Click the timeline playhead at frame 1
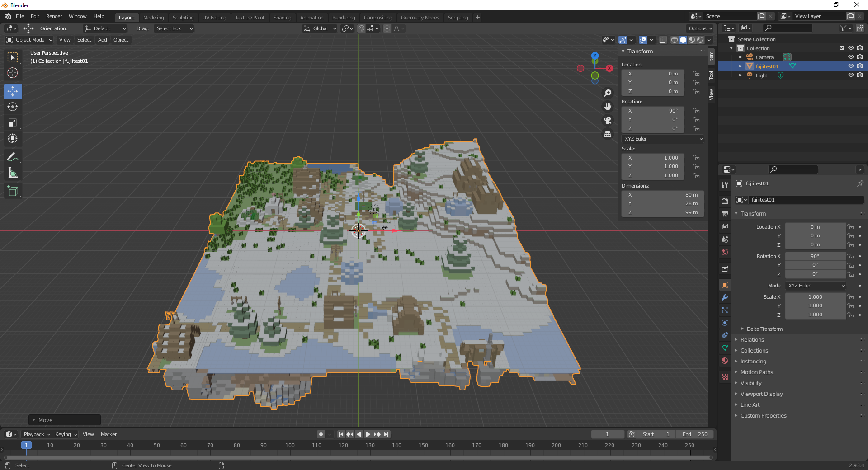Image resolution: width=868 pixels, height=470 pixels. [x=26, y=445]
